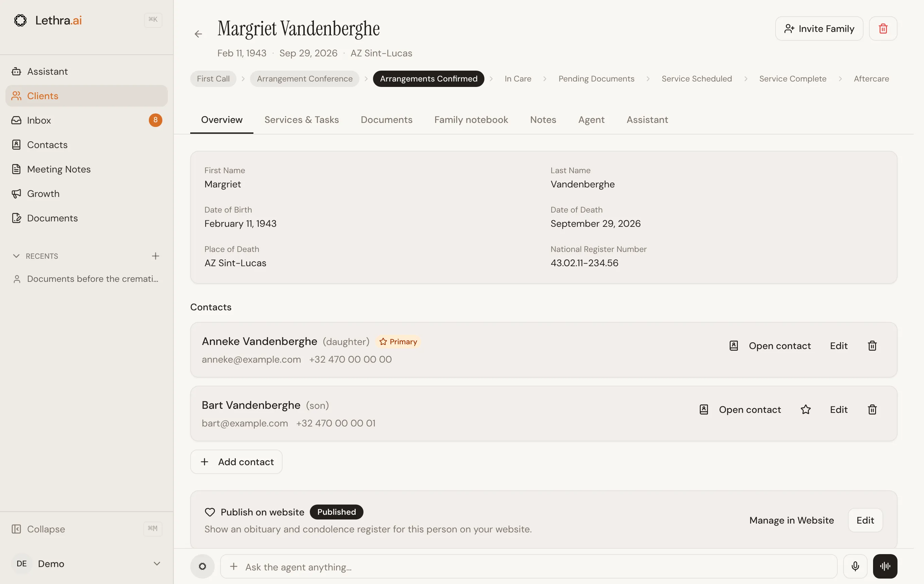
Task: Select the Pending Documents stage
Action: pos(596,79)
